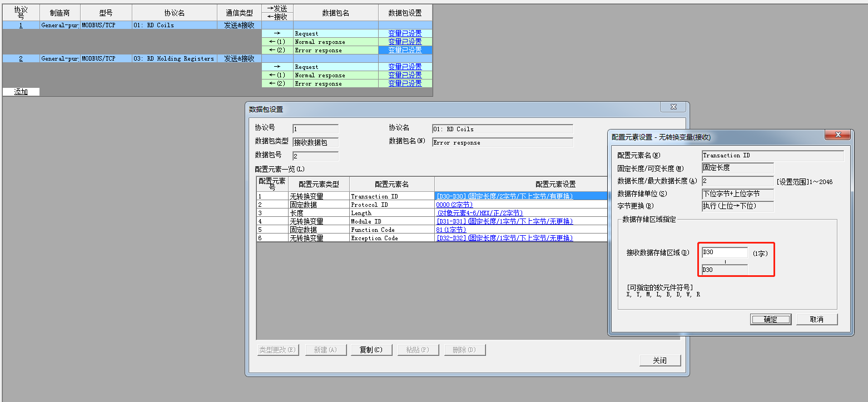Click 关闭 in the packet settings dialog
The width and height of the screenshot is (868, 402).
pyautogui.click(x=659, y=360)
